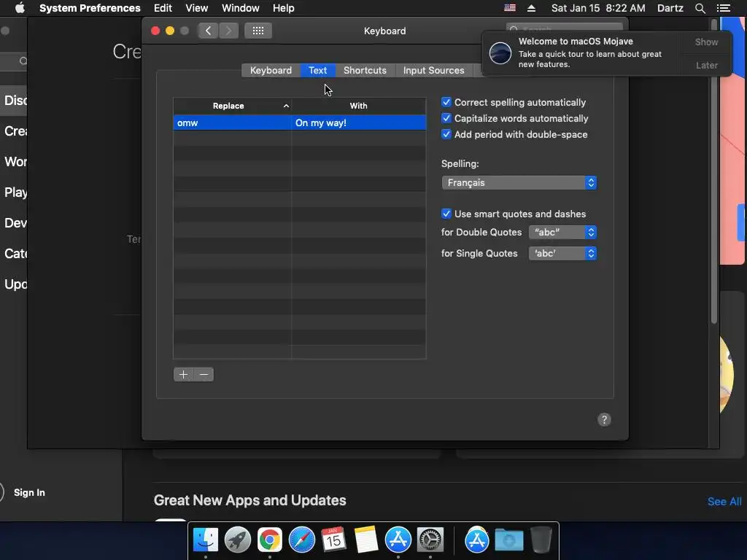Screen dimensions: 747x560
Task: Switch to the Keyboard tab
Action: pyautogui.click(x=271, y=71)
